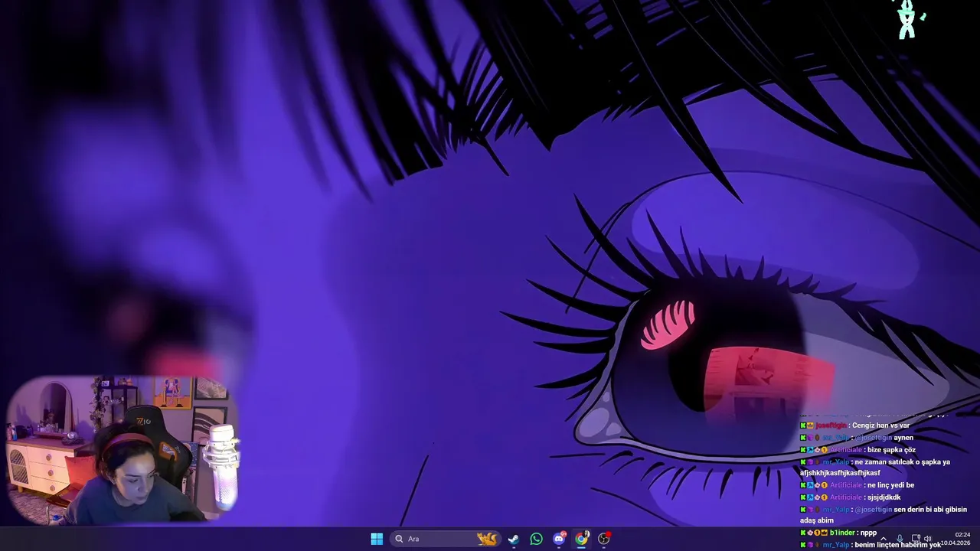
Task: Open the Windows Start menu
Action: pos(377,539)
